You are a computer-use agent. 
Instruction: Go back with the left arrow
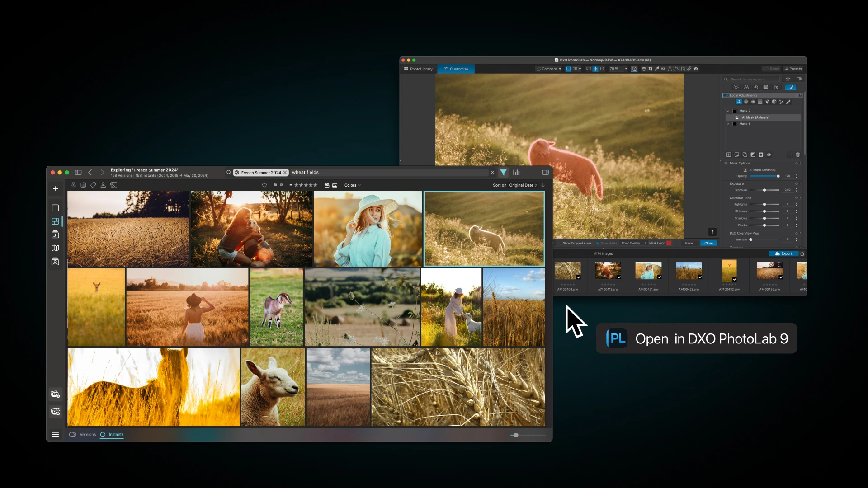coord(90,172)
